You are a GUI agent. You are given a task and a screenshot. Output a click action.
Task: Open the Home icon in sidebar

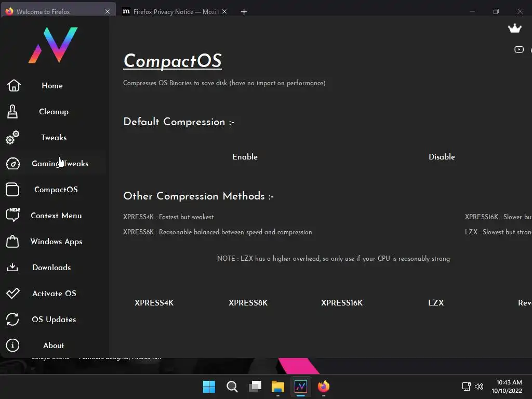(14, 86)
